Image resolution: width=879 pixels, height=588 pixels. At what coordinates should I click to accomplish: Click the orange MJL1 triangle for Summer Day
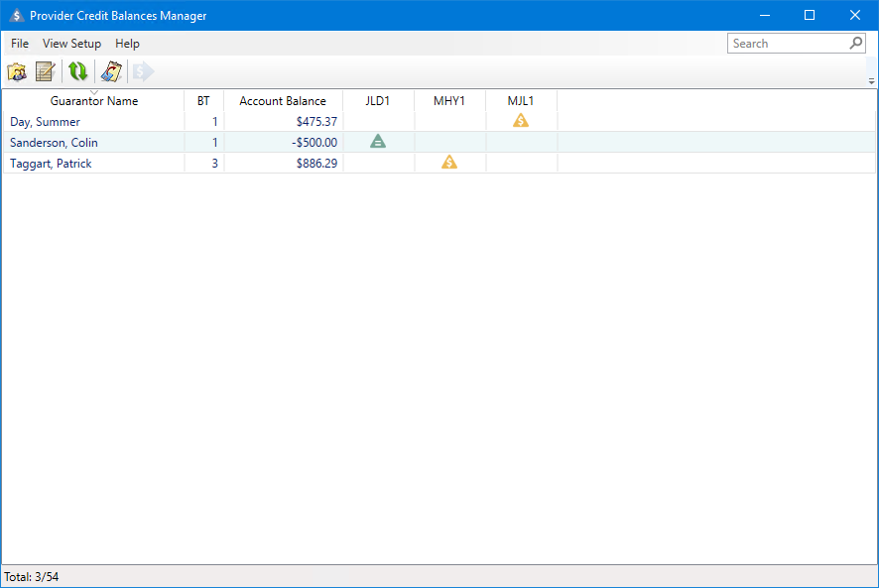[x=521, y=121]
